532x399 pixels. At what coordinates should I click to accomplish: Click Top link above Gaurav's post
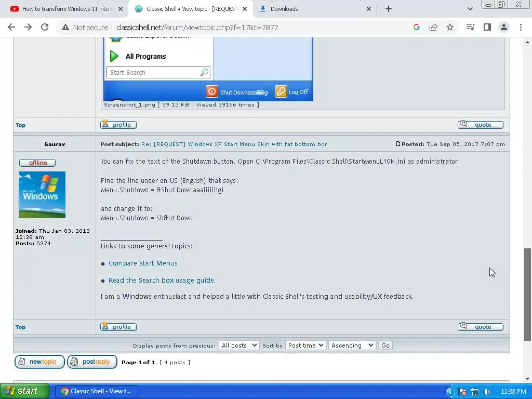click(x=20, y=125)
